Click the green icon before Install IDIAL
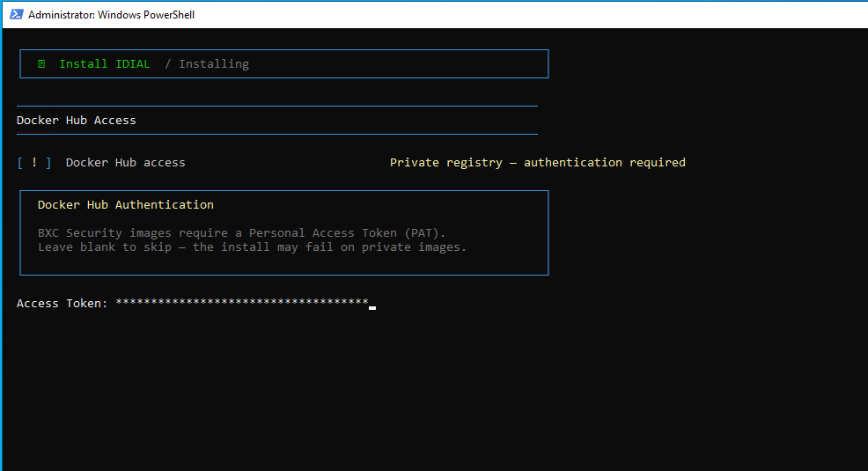 (41, 64)
